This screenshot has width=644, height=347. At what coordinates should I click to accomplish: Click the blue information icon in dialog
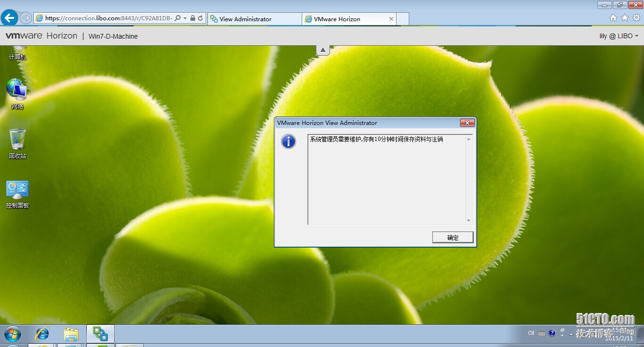click(x=289, y=141)
